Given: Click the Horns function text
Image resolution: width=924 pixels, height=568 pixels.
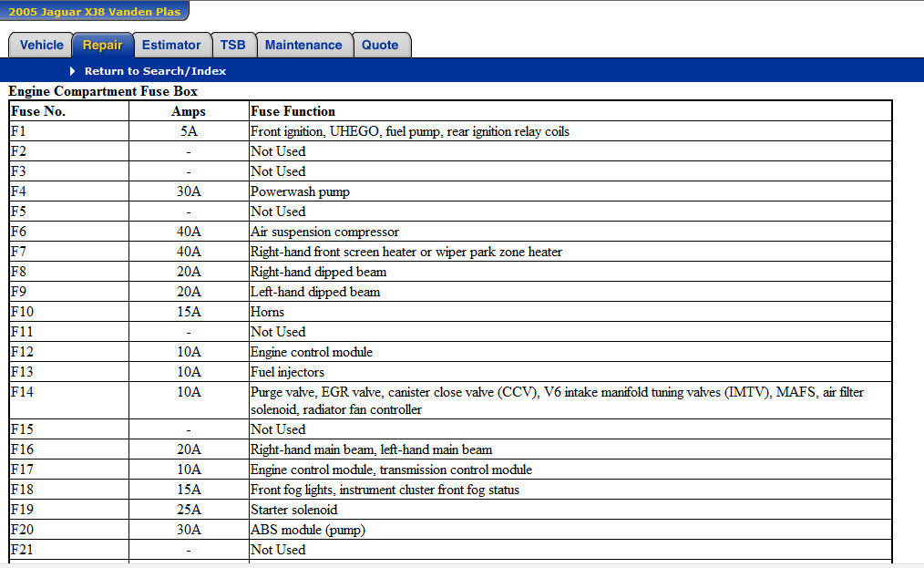Looking at the screenshot, I should pyautogui.click(x=267, y=312).
